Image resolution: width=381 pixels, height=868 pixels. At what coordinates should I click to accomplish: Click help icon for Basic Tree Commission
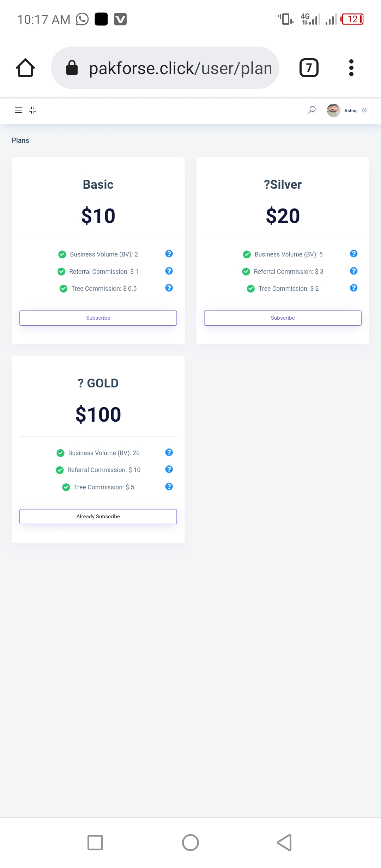[169, 288]
